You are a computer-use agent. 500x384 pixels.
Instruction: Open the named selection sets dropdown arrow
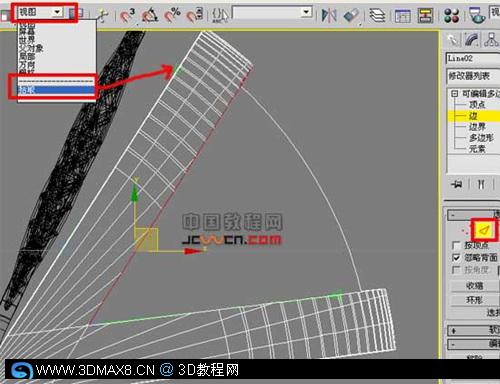click(306, 13)
